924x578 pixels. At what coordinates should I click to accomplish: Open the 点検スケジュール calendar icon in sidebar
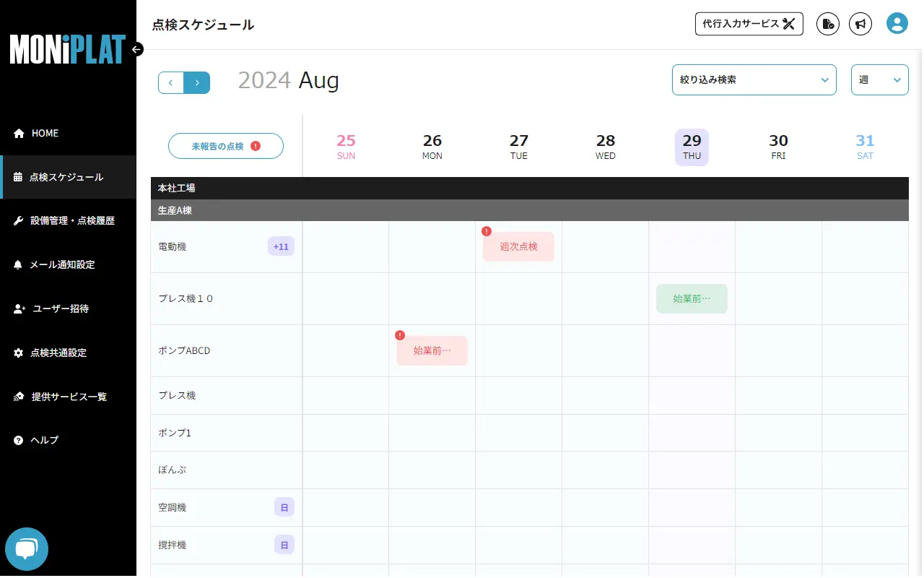(x=19, y=177)
